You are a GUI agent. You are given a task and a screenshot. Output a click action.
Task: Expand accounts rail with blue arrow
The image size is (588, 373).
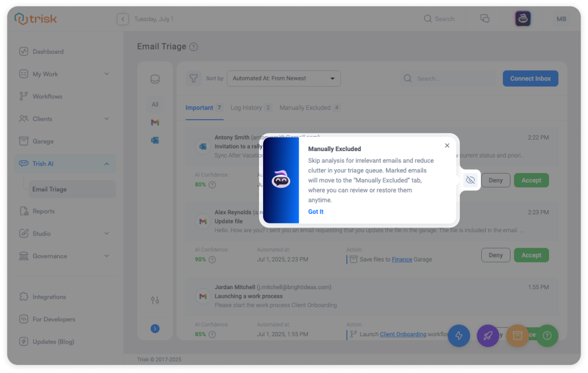coord(155,329)
